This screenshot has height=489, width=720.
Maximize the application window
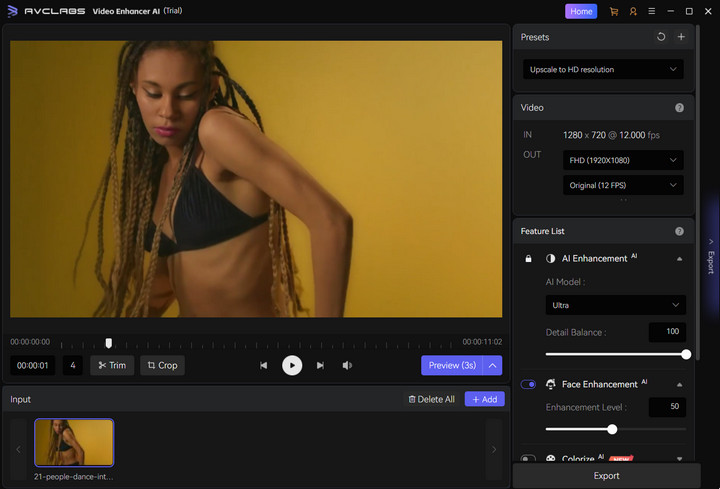point(689,11)
